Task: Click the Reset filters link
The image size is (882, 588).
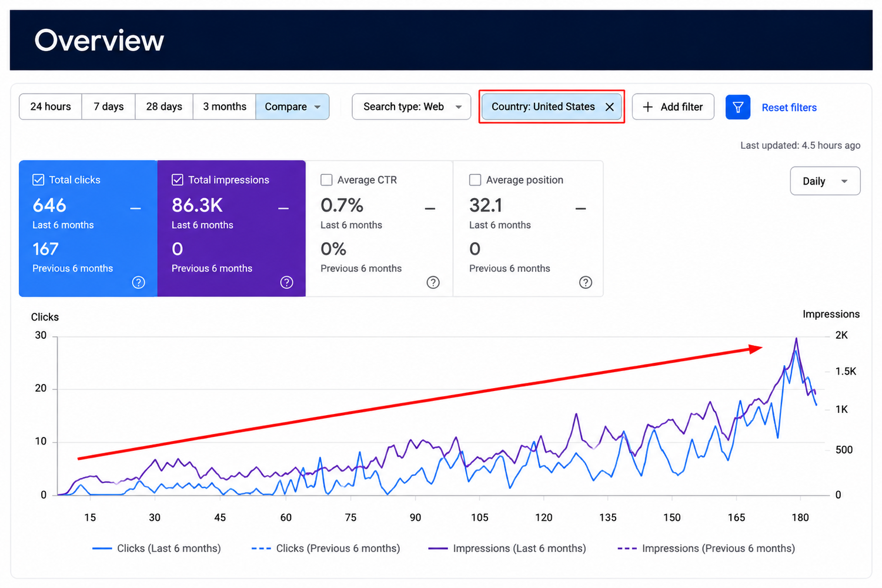Action: click(789, 108)
